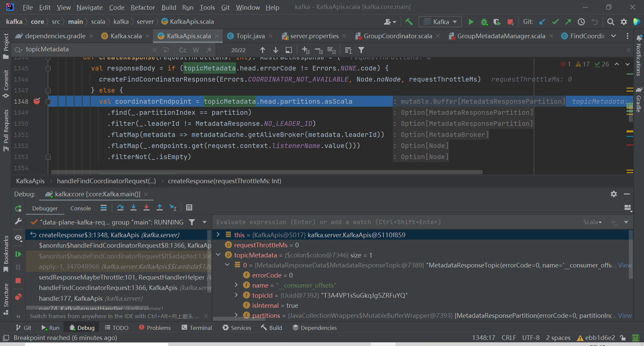Click the Run to Cursor icon

point(173,208)
